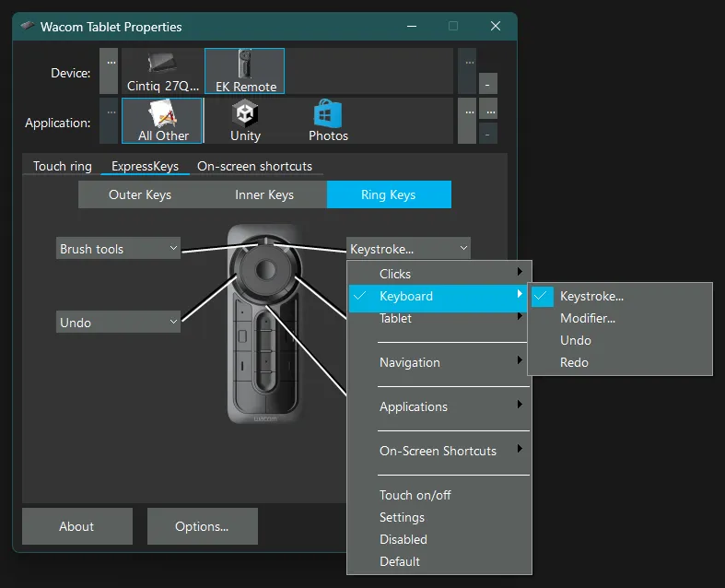Choose Default from the menu
Image resolution: width=725 pixels, height=588 pixels.
(439, 561)
